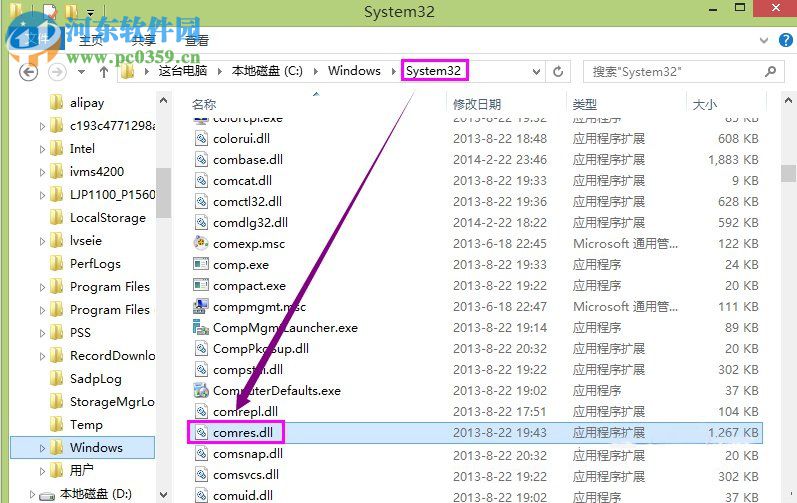
Task: Expand the LJP1100_P1560 folder node
Action: (42, 195)
